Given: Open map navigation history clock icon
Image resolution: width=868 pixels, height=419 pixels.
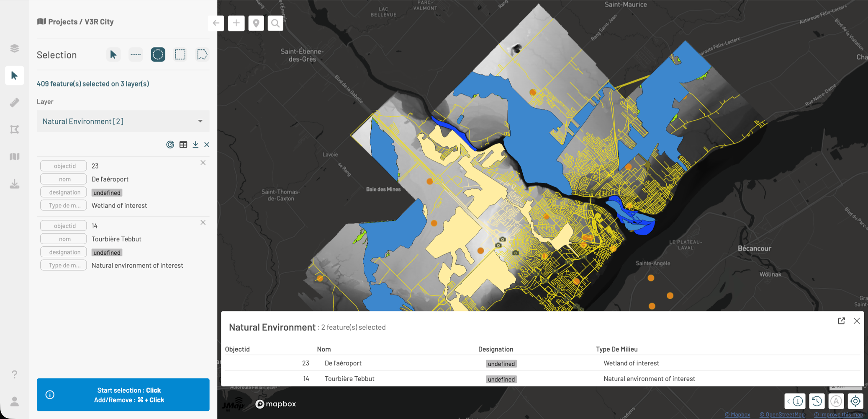Looking at the screenshot, I should click(x=817, y=401).
